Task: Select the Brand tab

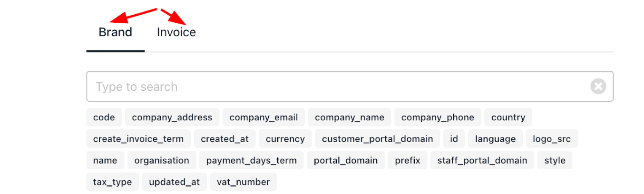Action: point(116,32)
